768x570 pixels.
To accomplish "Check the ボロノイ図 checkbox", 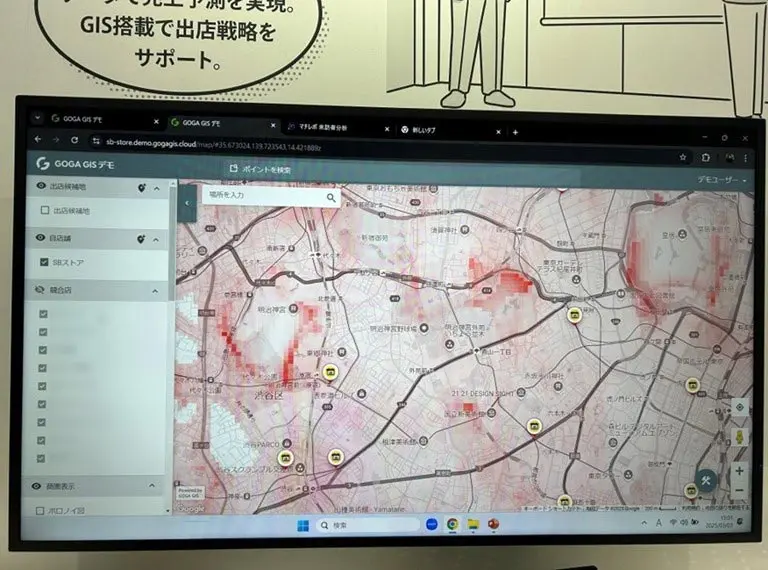I will coord(40,511).
